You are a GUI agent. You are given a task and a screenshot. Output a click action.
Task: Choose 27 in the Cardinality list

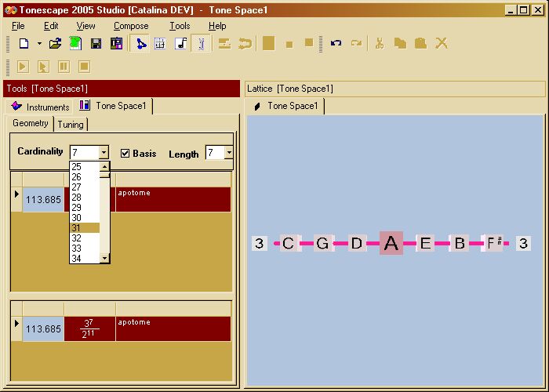[85, 187]
